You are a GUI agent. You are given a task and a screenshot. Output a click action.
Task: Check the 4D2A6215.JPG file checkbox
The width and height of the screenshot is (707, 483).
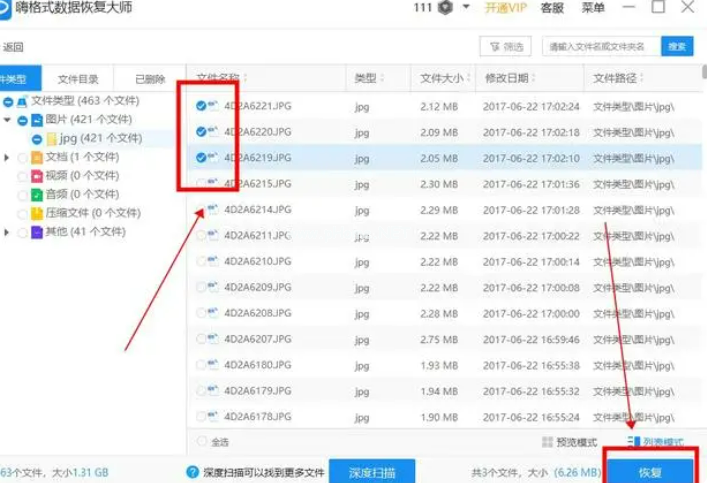click(x=201, y=184)
